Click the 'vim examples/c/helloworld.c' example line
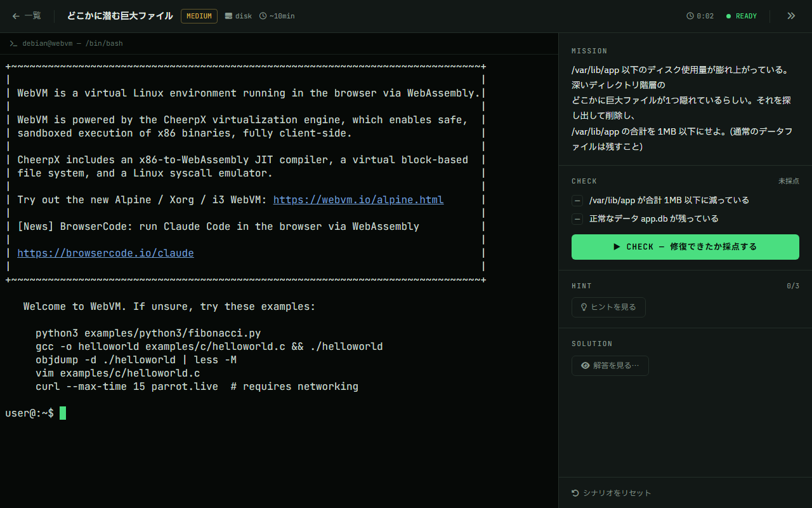 117,373
